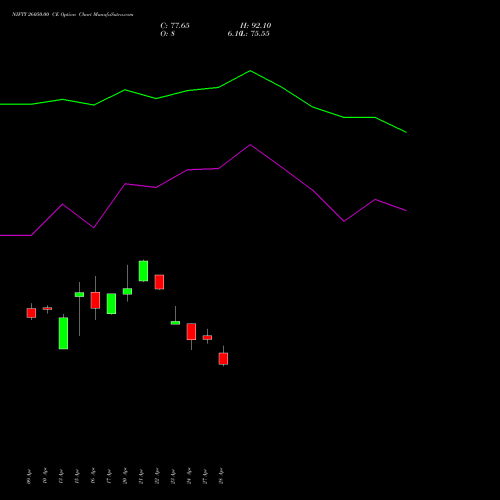Click the 10 Apr date label
This screenshot has width=500, height=500.
(x=45, y=476)
